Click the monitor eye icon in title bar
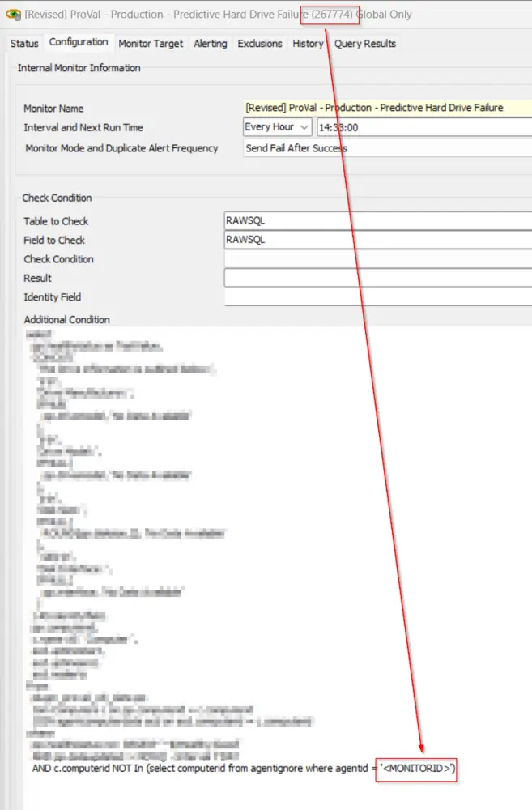 click(14, 14)
